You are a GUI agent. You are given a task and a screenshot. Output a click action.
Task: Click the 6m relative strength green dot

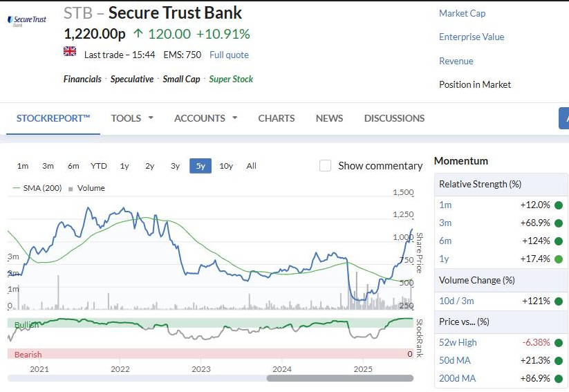point(559,241)
